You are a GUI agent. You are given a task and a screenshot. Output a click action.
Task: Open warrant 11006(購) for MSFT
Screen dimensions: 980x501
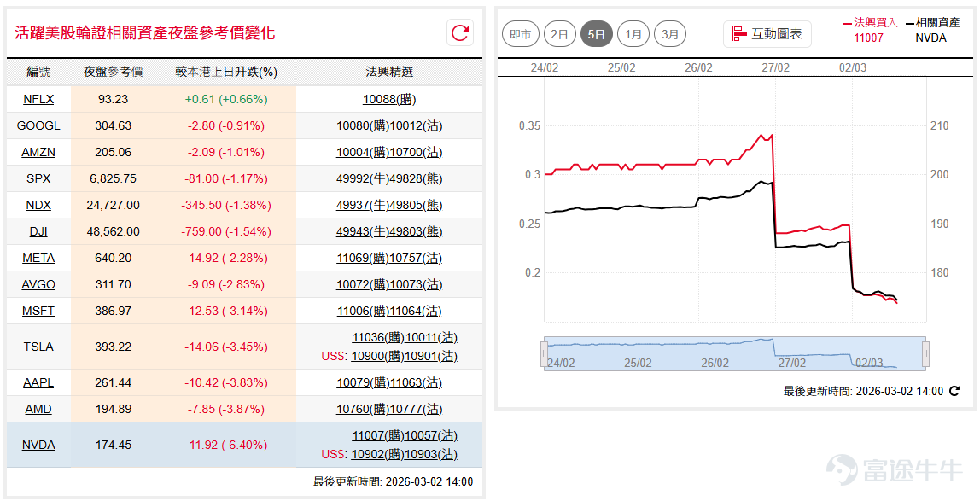click(x=363, y=311)
